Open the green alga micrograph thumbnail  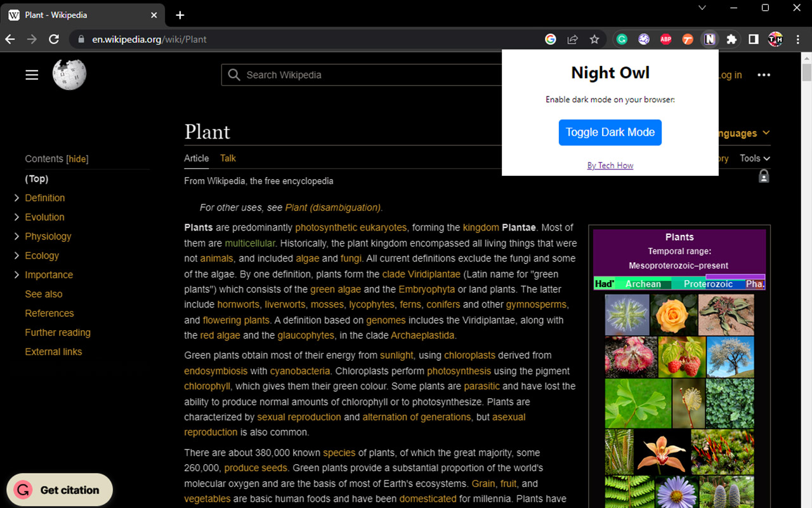coord(627,315)
